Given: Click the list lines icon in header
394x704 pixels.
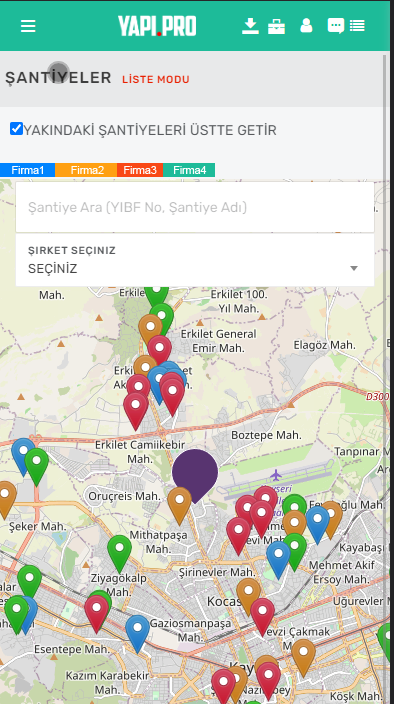Looking at the screenshot, I should [x=357, y=26].
